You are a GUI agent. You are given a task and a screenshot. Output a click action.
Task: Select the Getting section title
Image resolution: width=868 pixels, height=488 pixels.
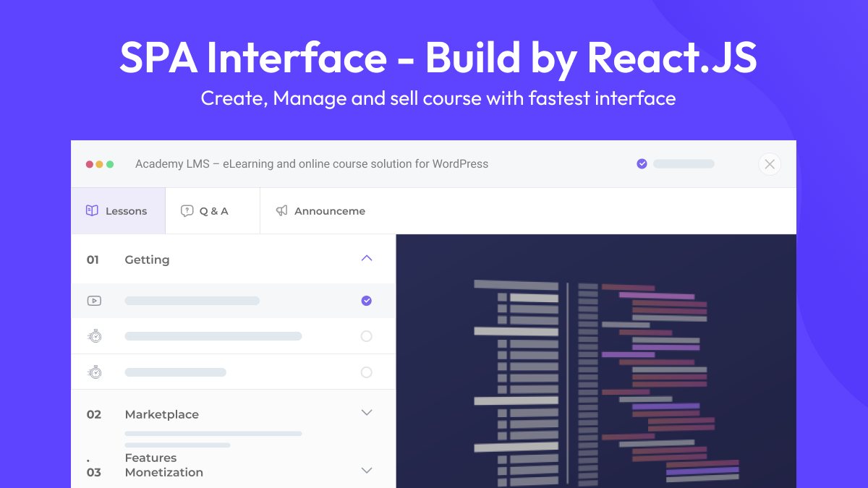click(x=147, y=260)
